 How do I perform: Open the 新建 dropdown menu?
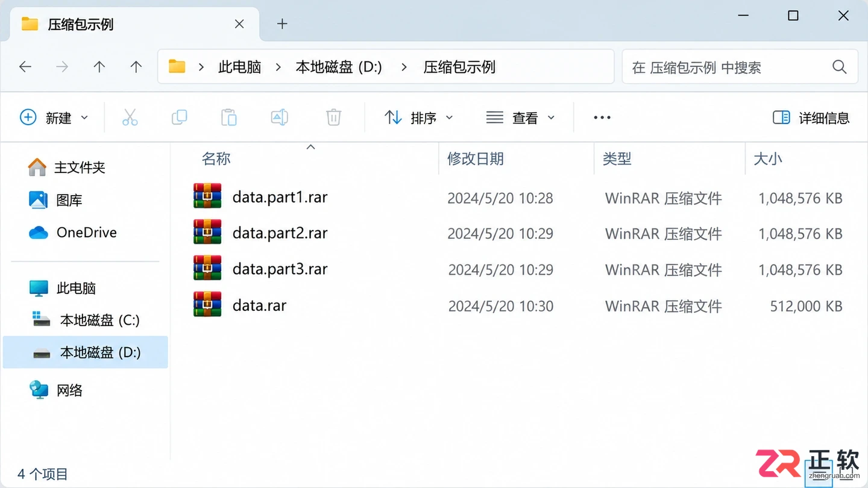pyautogui.click(x=54, y=117)
